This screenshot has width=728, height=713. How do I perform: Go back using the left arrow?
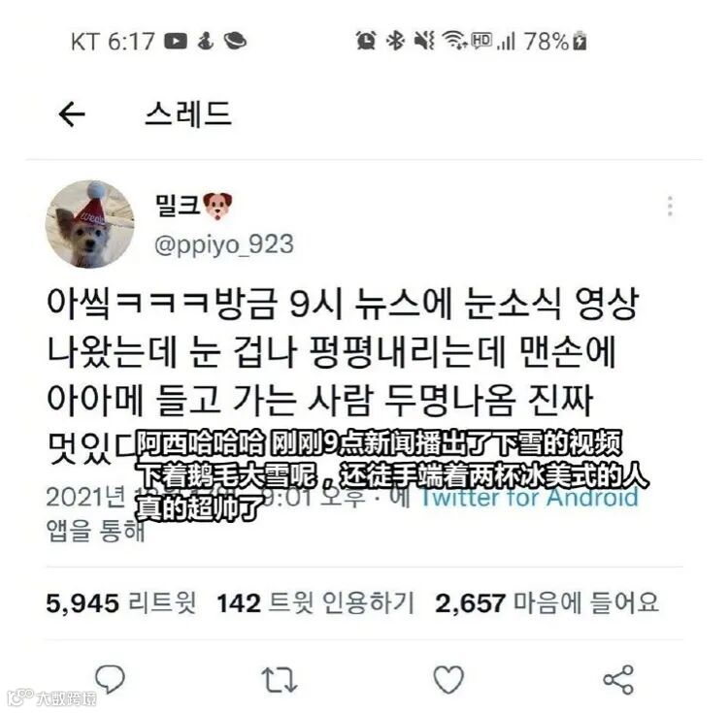(x=72, y=113)
